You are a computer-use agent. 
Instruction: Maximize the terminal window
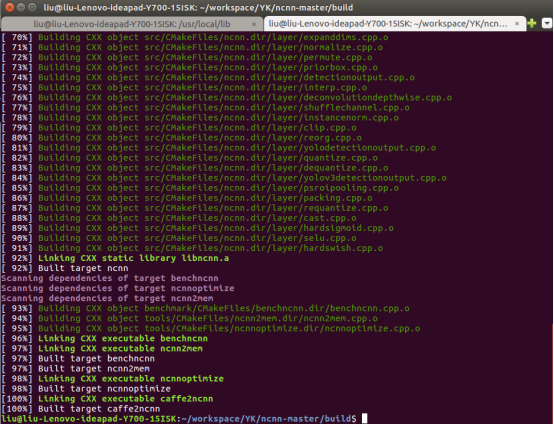coord(32,7)
